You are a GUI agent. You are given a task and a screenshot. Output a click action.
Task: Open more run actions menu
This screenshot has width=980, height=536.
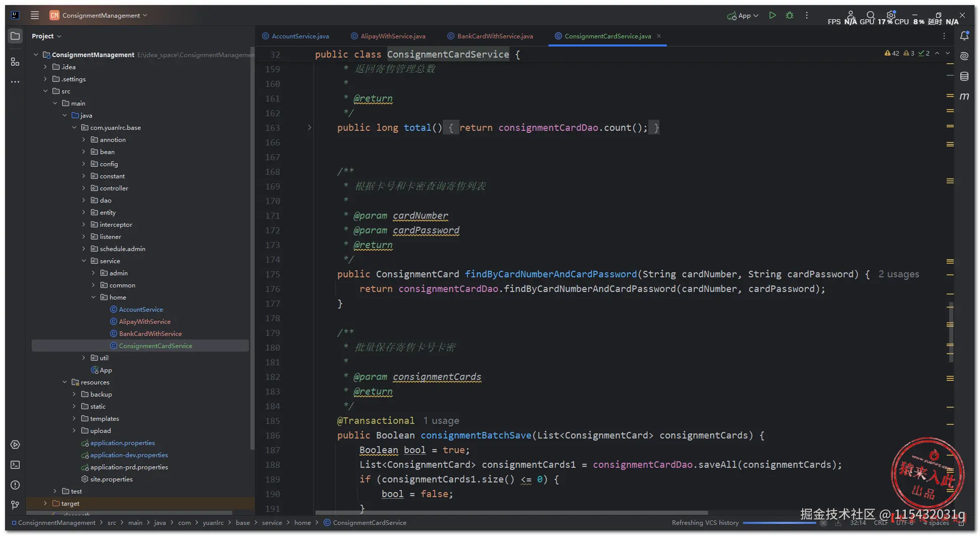807,16
